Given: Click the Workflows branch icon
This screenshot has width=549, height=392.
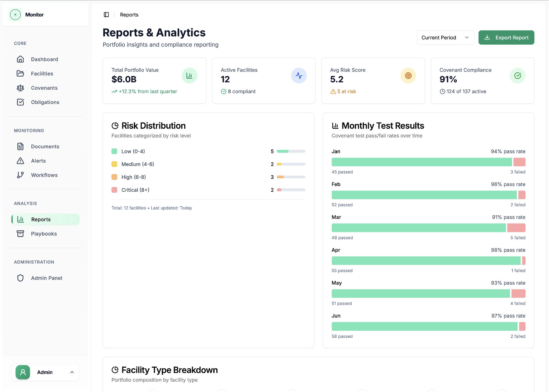Looking at the screenshot, I should 20,175.
